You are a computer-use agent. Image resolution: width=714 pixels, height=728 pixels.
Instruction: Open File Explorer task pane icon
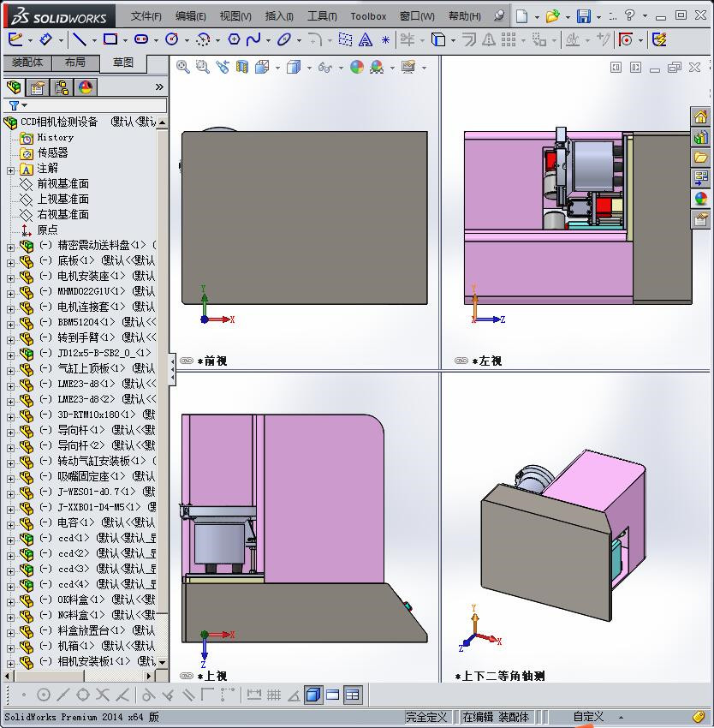(x=701, y=158)
